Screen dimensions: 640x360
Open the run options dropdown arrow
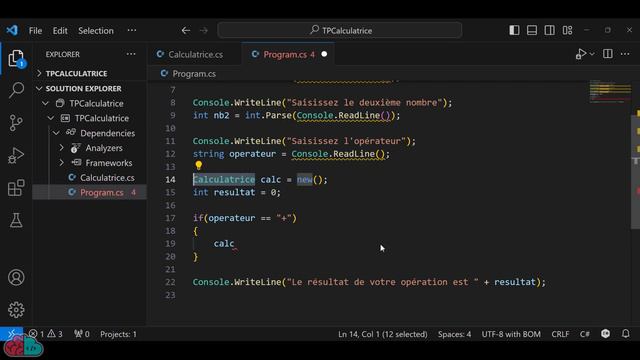click(592, 54)
